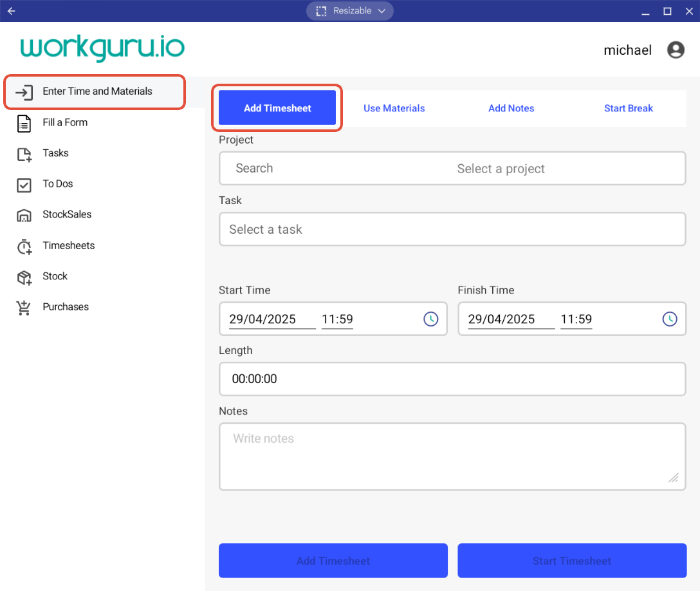Click the Length field showing 00:00:00
The image size is (700, 591).
[x=452, y=379]
